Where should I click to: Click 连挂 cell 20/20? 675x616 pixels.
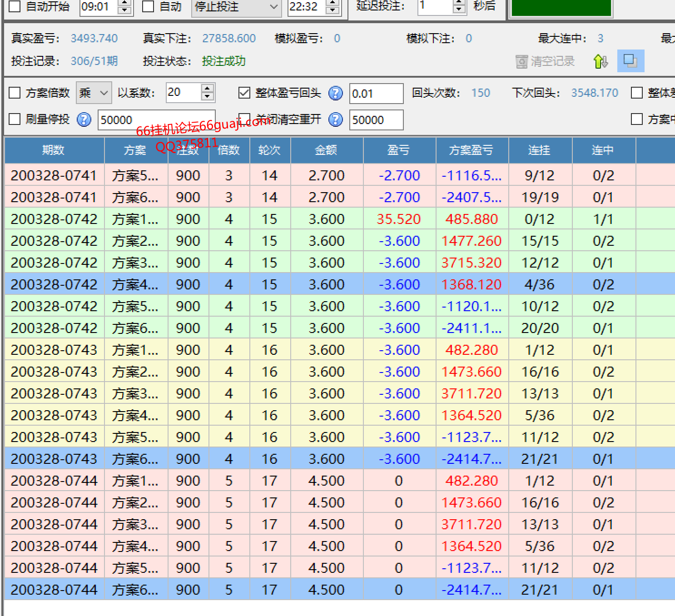click(x=540, y=328)
